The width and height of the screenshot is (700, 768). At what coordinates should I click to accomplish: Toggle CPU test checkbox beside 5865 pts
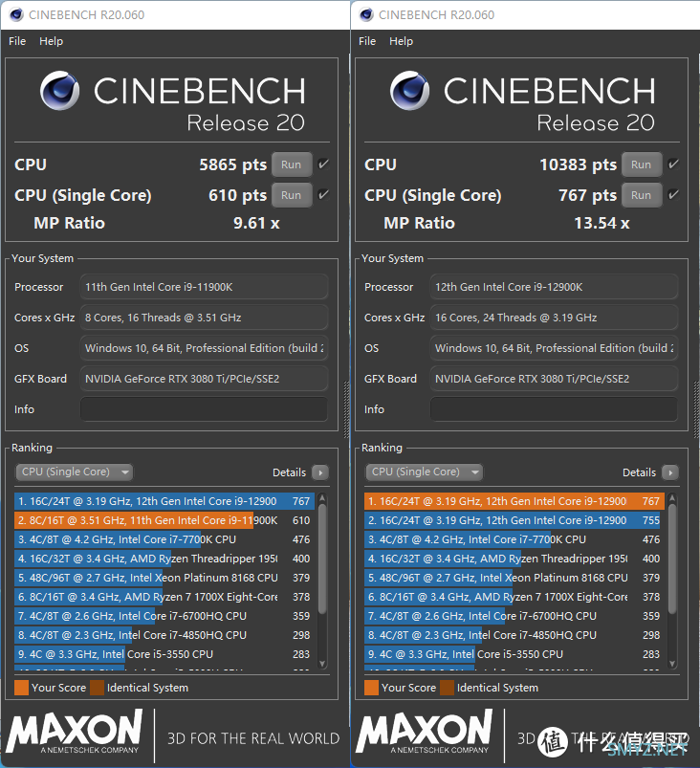(x=323, y=165)
